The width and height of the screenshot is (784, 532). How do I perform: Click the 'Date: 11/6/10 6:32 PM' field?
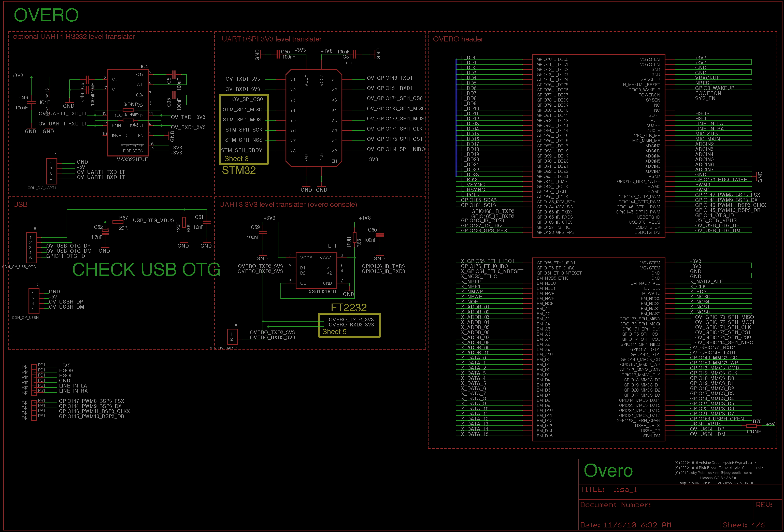coord(625,525)
